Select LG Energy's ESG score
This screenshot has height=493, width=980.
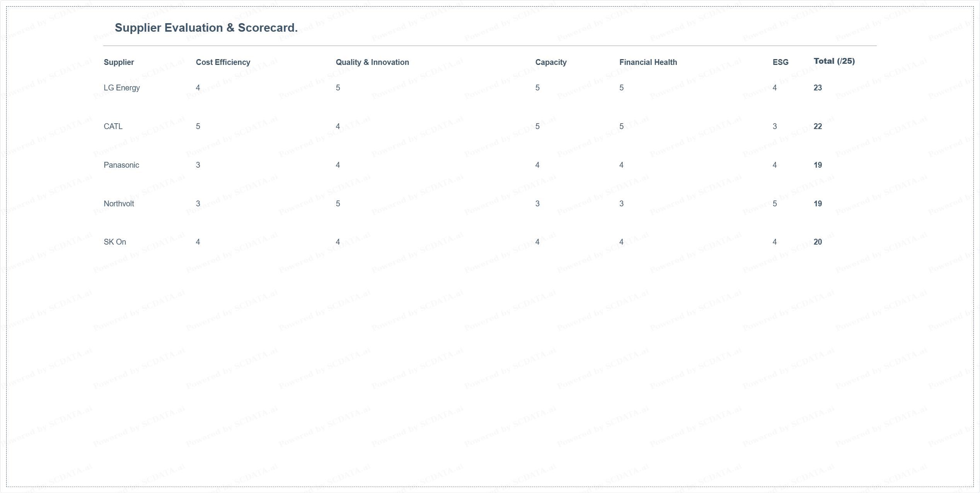pyautogui.click(x=775, y=88)
